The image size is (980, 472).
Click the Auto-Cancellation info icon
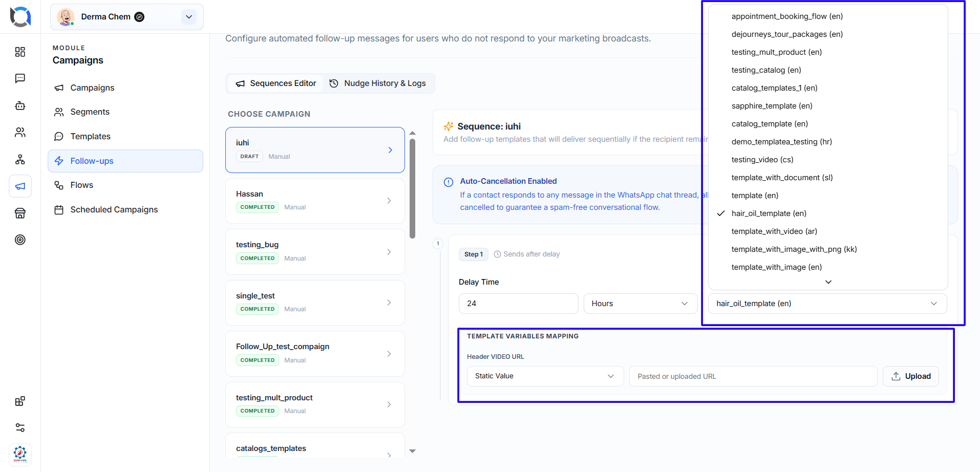449,182
